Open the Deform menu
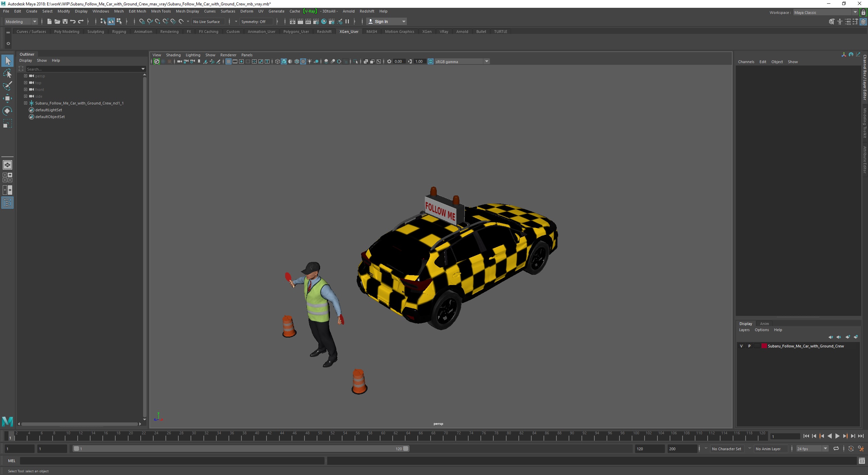This screenshot has width=868, height=475. tap(246, 11)
